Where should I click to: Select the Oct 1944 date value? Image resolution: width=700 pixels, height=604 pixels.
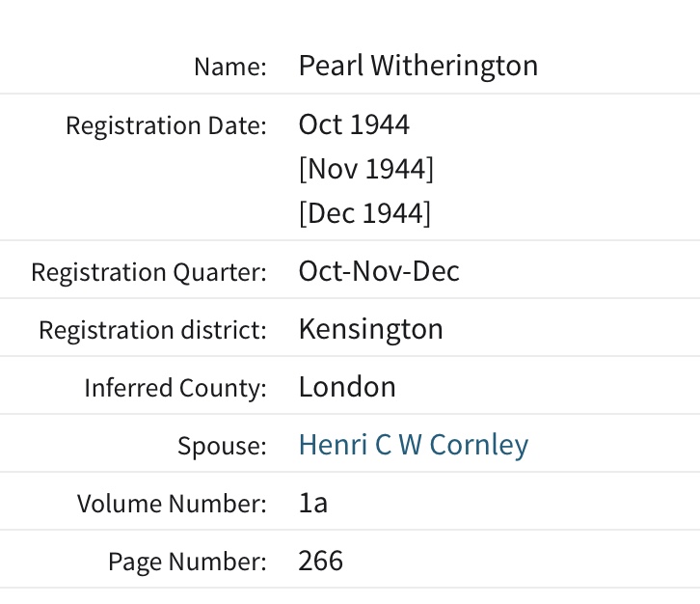point(354,124)
